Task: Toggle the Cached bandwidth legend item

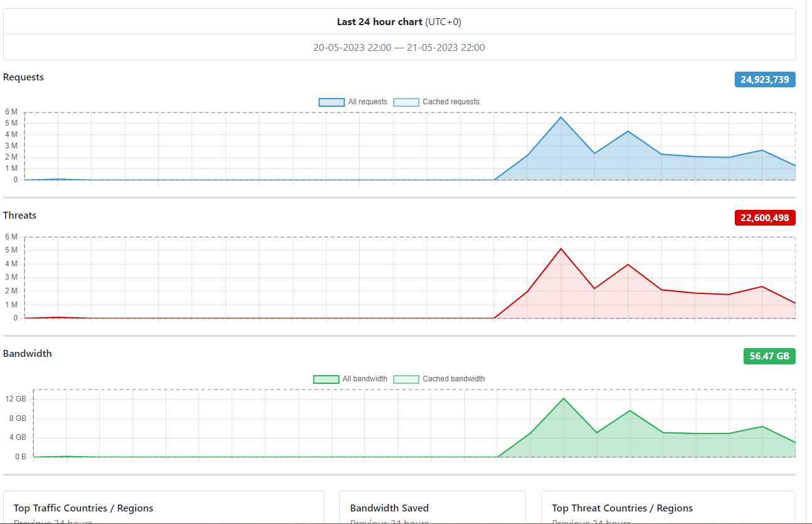Action: (x=439, y=379)
